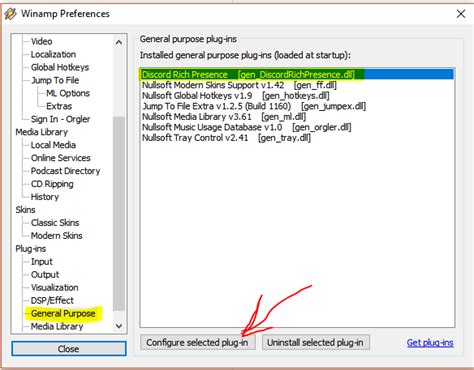This screenshot has width=474, height=370.
Task: Select ML Options under Jump To File
Action: click(68, 93)
